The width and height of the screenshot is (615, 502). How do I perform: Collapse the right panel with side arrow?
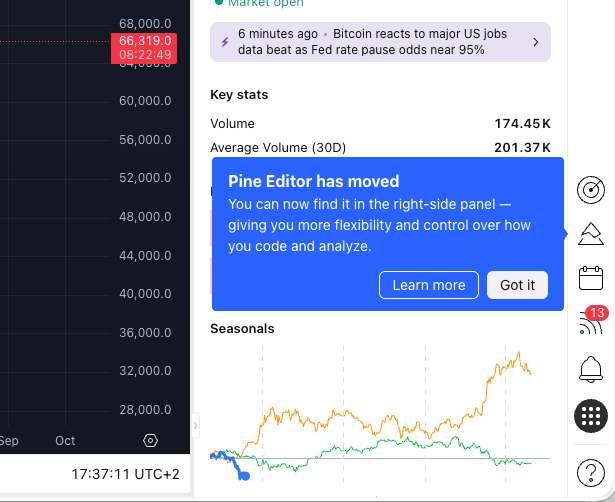click(x=196, y=425)
